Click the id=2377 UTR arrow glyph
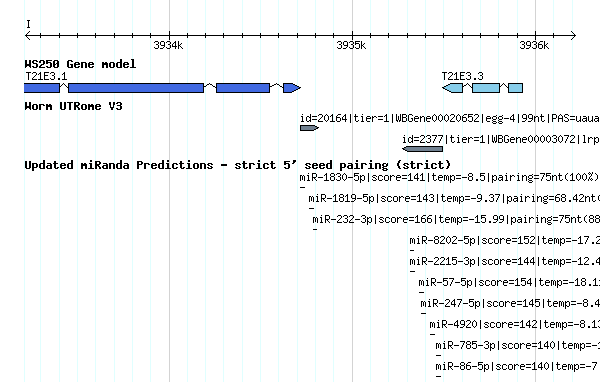 (x=422, y=149)
